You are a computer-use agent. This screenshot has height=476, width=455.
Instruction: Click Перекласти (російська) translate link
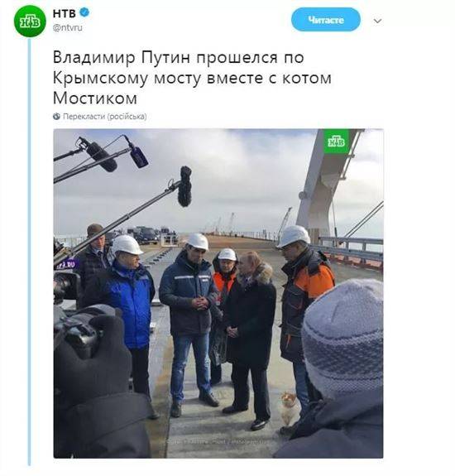coord(104,116)
